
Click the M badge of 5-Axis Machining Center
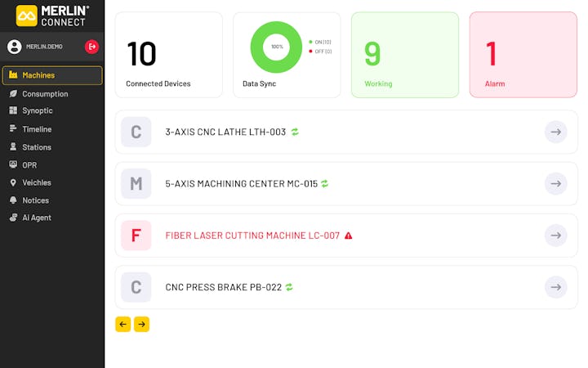pyautogui.click(x=136, y=184)
